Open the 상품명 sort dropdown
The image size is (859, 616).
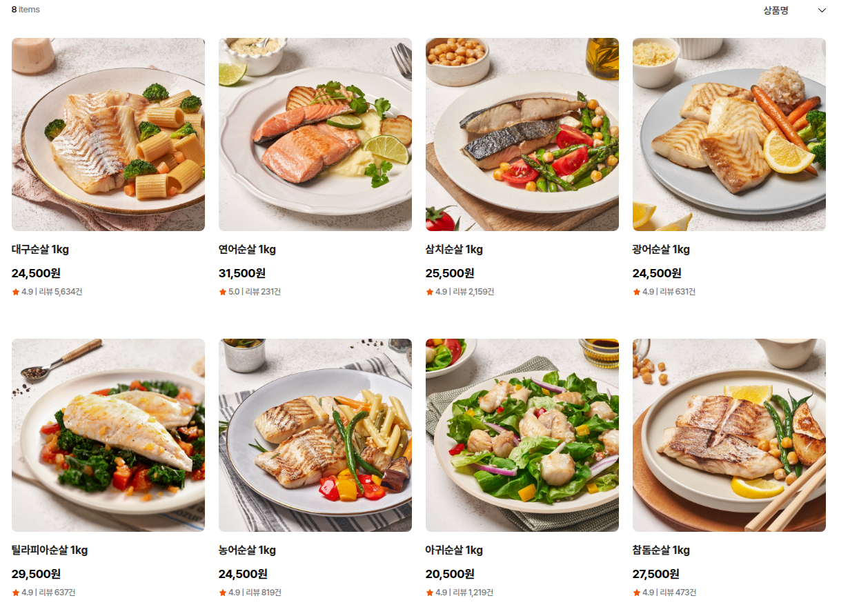[793, 10]
